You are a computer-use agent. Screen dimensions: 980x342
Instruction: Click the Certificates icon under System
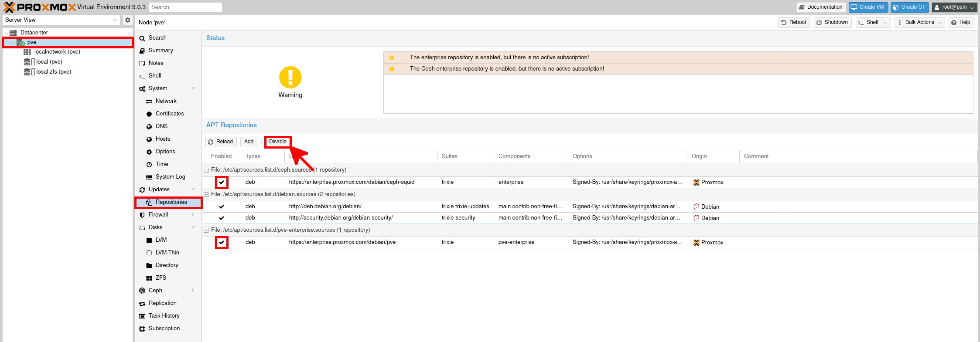click(149, 114)
